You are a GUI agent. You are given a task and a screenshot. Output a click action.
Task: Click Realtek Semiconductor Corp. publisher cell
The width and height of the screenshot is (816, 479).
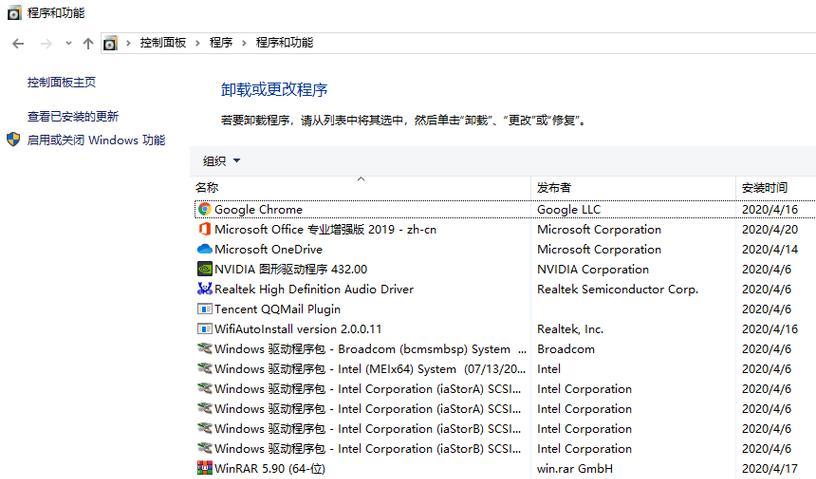(x=618, y=289)
